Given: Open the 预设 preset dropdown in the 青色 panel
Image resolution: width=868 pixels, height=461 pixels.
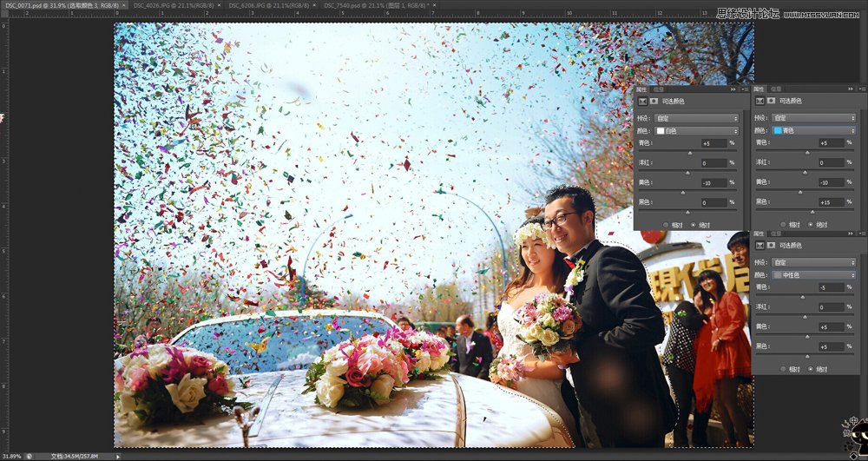Looking at the screenshot, I should [x=814, y=118].
